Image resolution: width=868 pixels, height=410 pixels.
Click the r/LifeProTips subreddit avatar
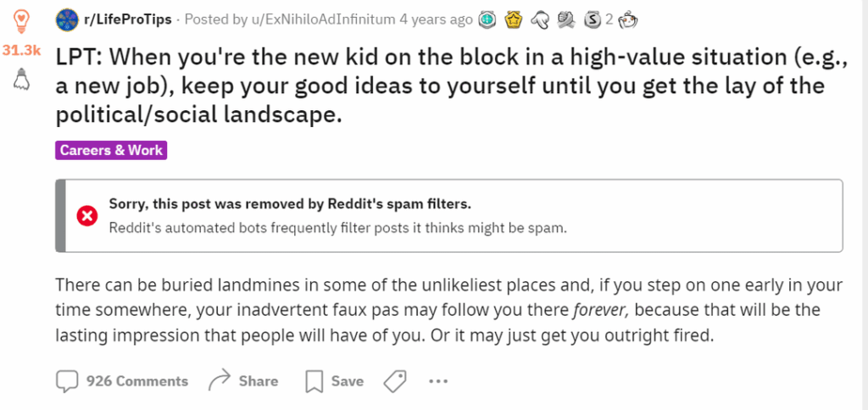pos(67,20)
